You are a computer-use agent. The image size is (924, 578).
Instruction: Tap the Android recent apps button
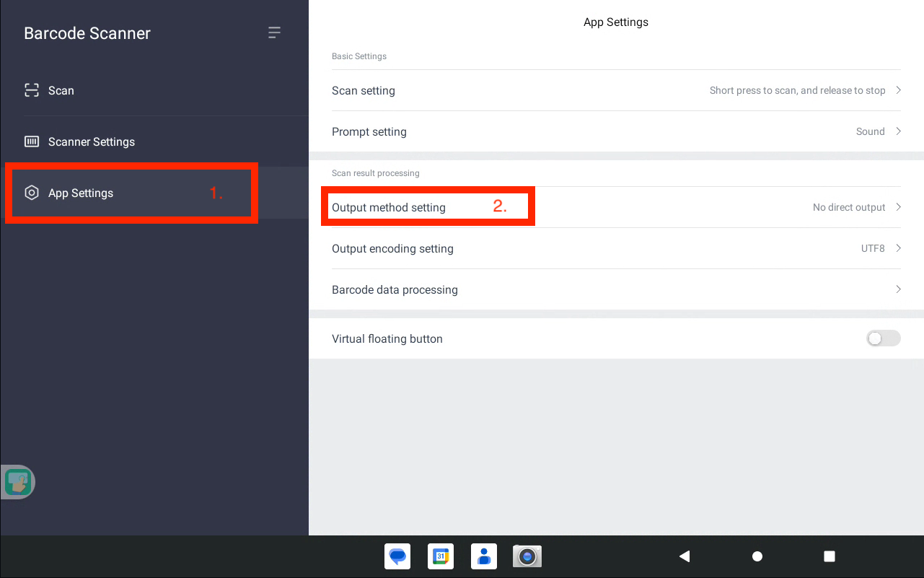[x=830, y=556]
